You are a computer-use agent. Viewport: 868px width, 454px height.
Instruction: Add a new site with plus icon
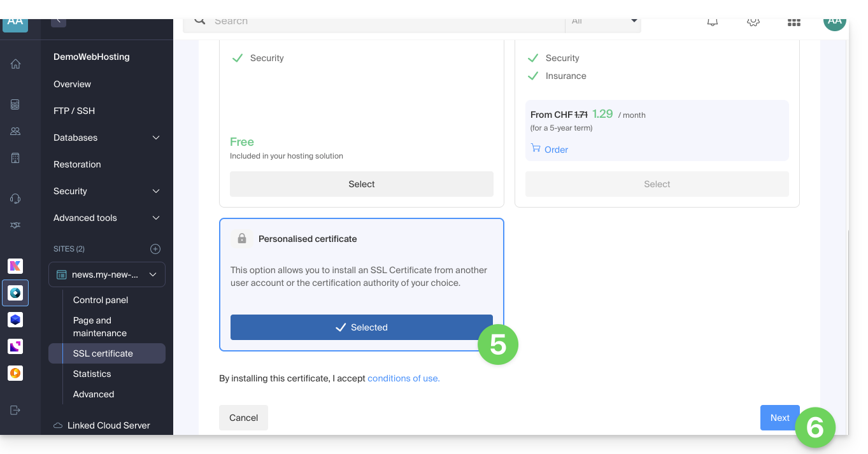point(155,249)
